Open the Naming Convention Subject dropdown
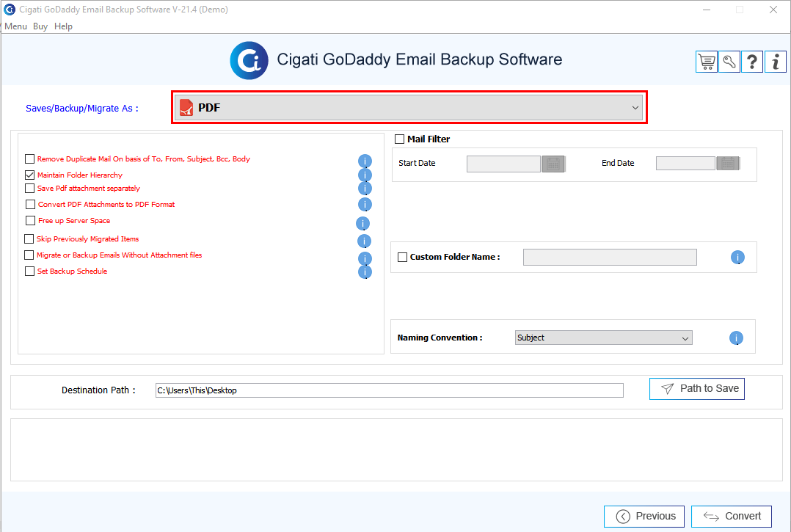 click(603, 338)
